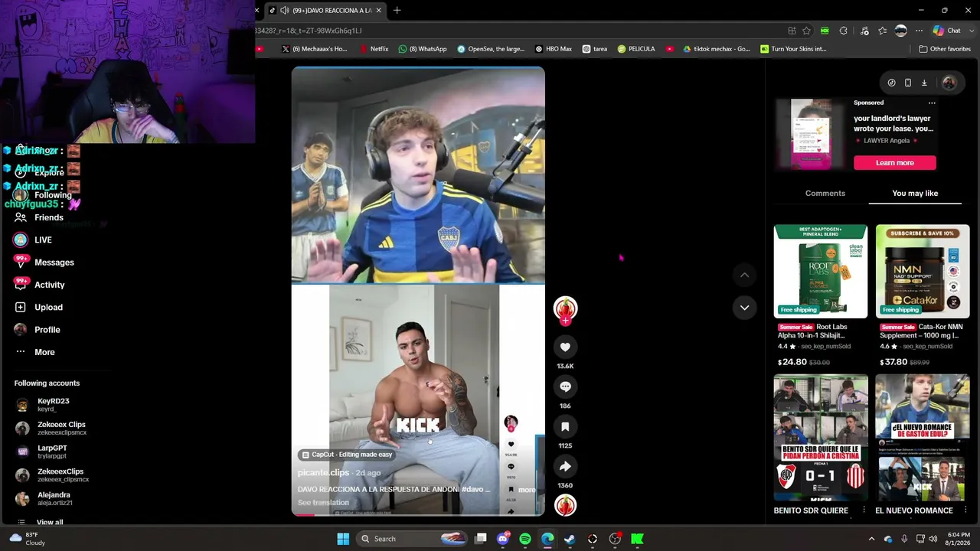Open the LarpGPT following account
This screenshot has height=551, width=980.
coord(52,452)
